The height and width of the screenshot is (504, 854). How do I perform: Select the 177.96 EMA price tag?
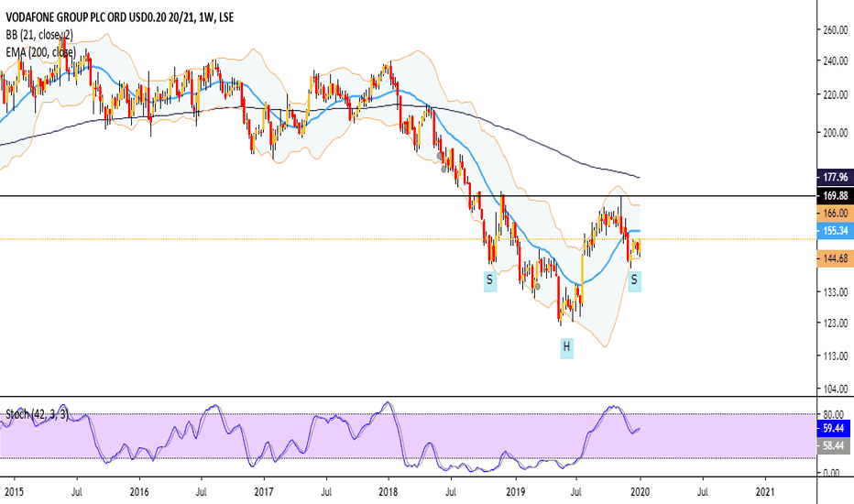point(835,177)
